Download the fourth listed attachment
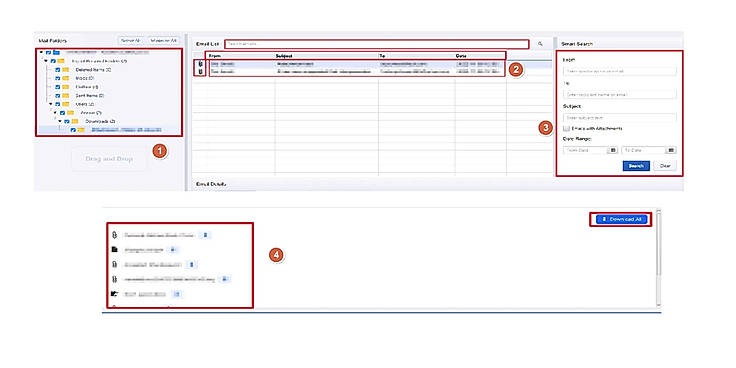Image resolution: width=736 pixels, height=368 pixels. tap(225, 279)
